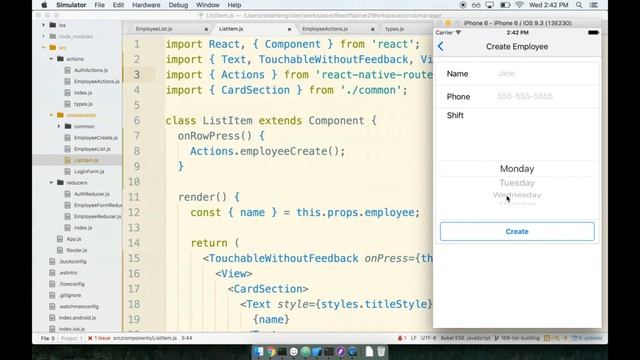This screenshot has width=640, height=360.
Task: Open the AirPlay display icon
Action: click(489, 5)
